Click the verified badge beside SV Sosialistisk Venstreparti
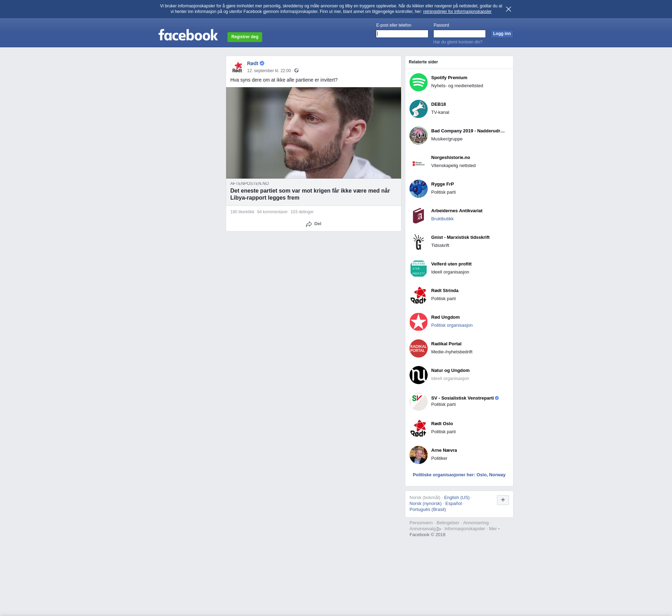Viewport: 672px width, 616px height. pyautogui.click(x=497, y=398)
